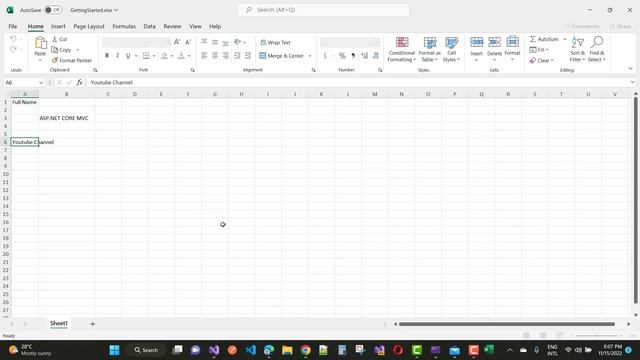Switch to the Page Layout tab
The image size is (640, 360).
(x=89, y=27)
